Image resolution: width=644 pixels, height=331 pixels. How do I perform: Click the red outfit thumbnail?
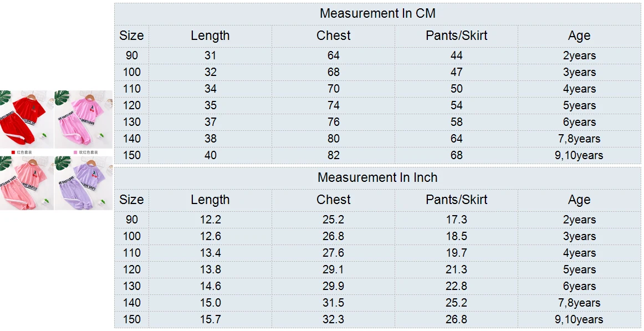(x=27, y=119)
